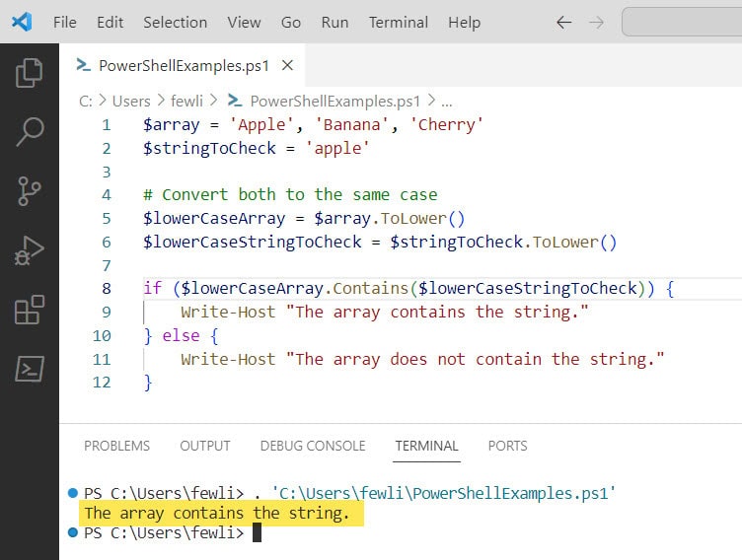This screenshot has width=742, height=560.
Task: Click the VS Code logo icon
Action: coord(22,22)
